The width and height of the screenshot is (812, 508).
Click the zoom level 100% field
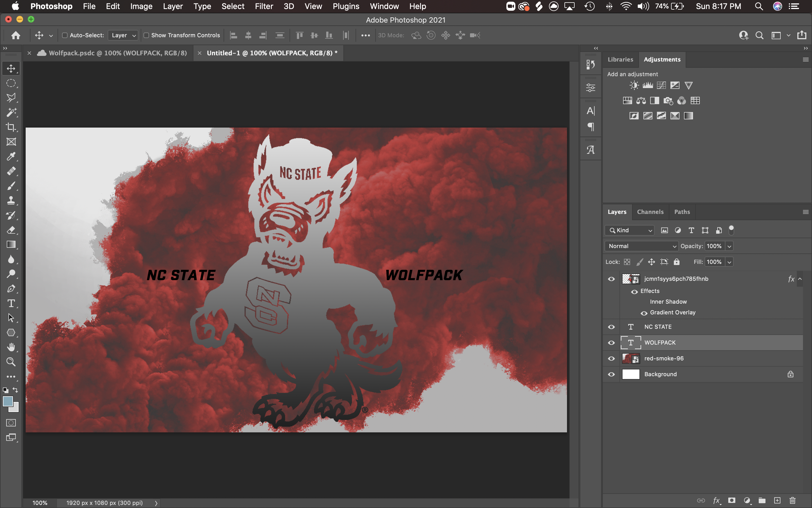[39, 503]
